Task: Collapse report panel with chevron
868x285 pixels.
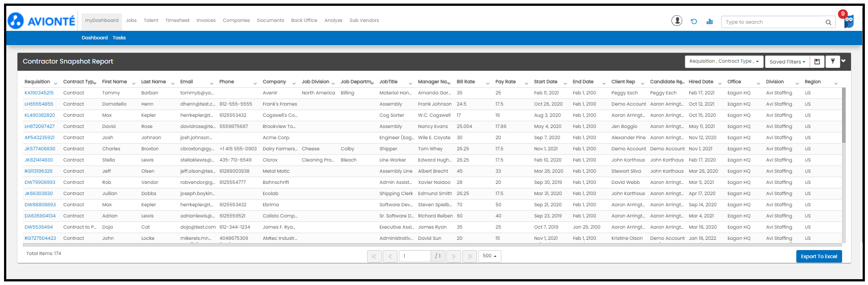Action: (843, 61)
